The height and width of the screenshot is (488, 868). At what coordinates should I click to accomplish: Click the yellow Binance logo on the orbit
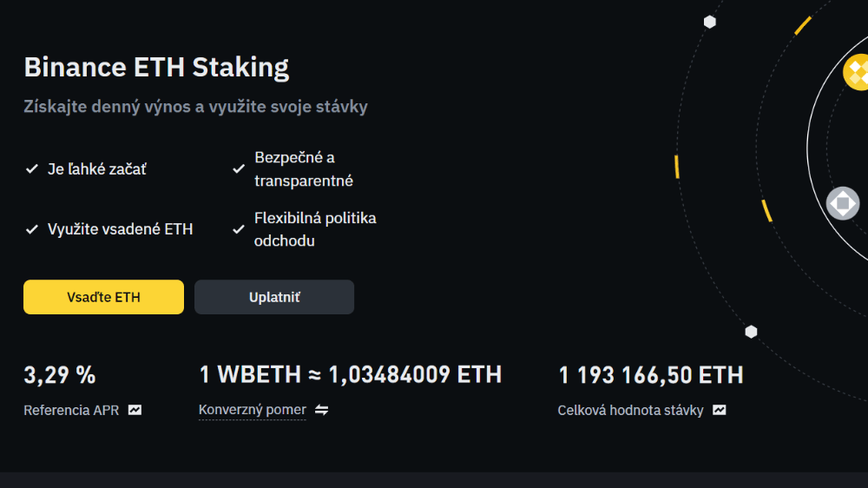[858, 71]
